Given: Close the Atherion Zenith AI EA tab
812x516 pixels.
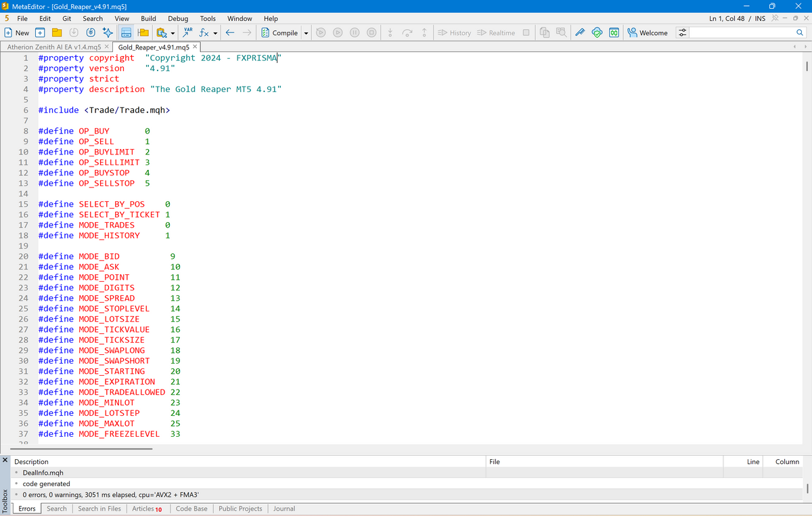Looking at the screenshot, I should [x=107, y=47].
